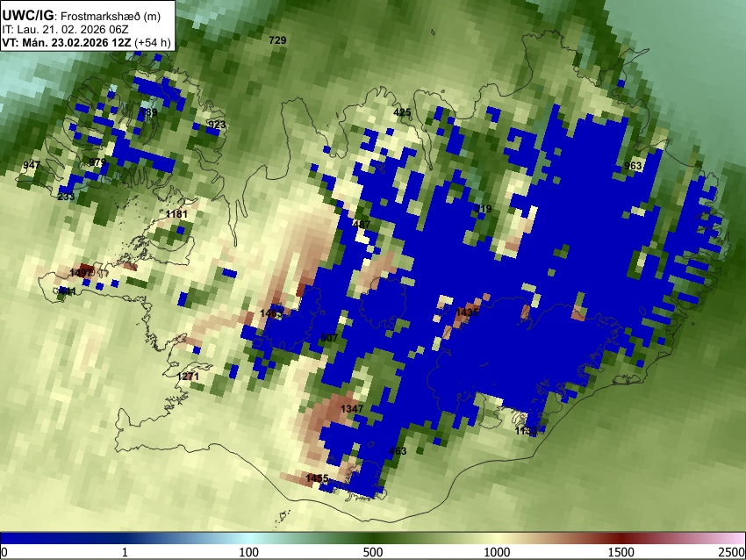The height and width of the screenshot is (560, 746).
Task: Click the legend tick label 1000
Action: 497,552
